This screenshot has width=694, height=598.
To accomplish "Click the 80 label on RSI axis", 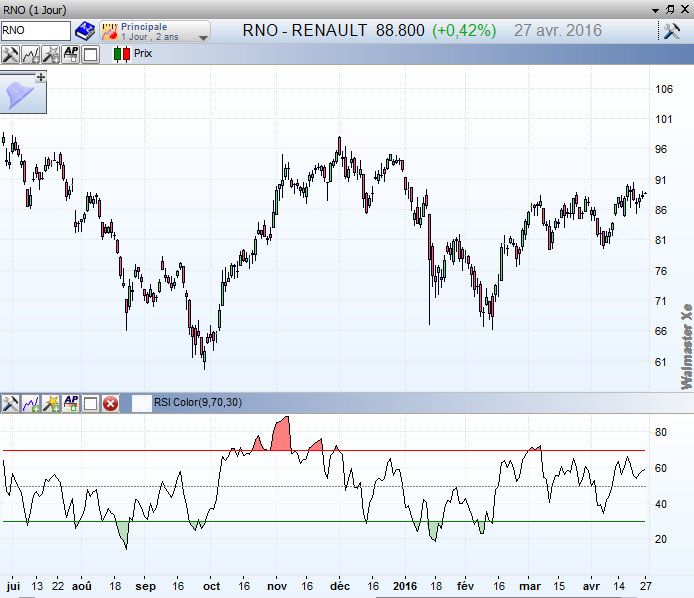I will tap(660, 432).
